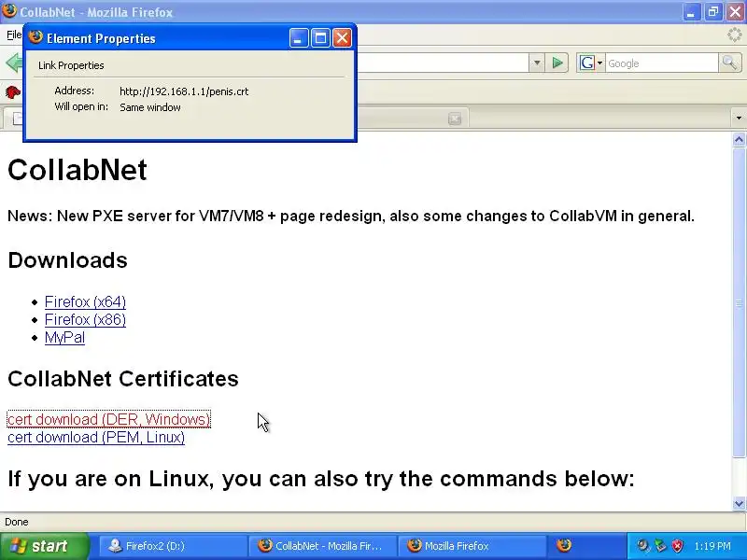Close the current tab with tab-bar X button

tap(455, 119)
